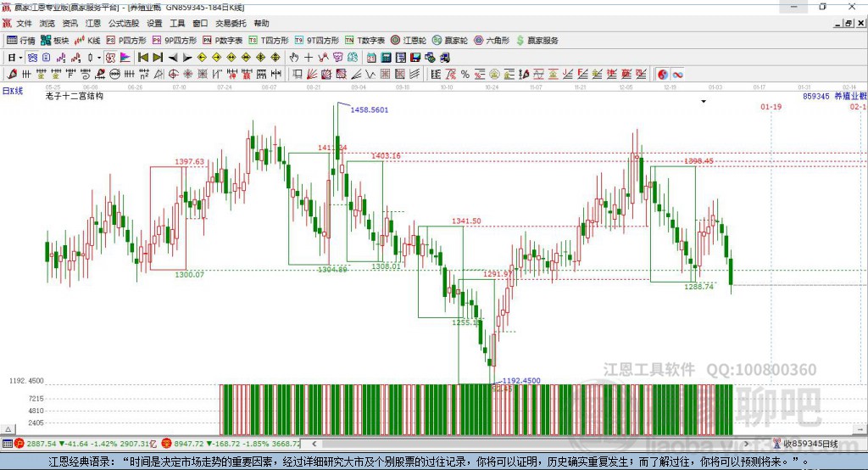Click the 1192.4500 low price label on chart

pos(521,381)
